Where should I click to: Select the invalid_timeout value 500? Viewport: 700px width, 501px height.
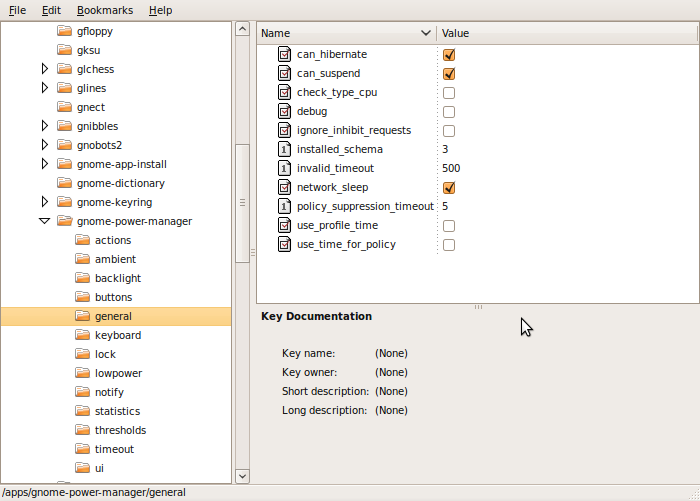click(451, 168)
